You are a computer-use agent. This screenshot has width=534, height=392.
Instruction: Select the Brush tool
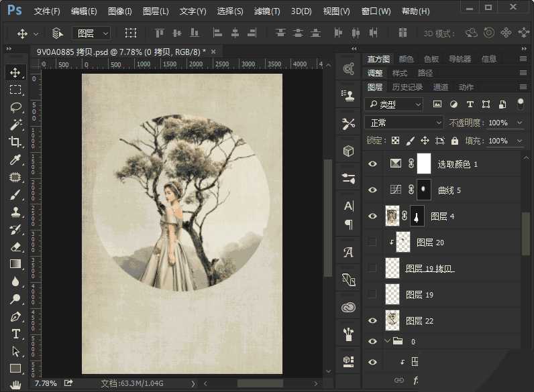pyautogui.click(x=15, y=194)
